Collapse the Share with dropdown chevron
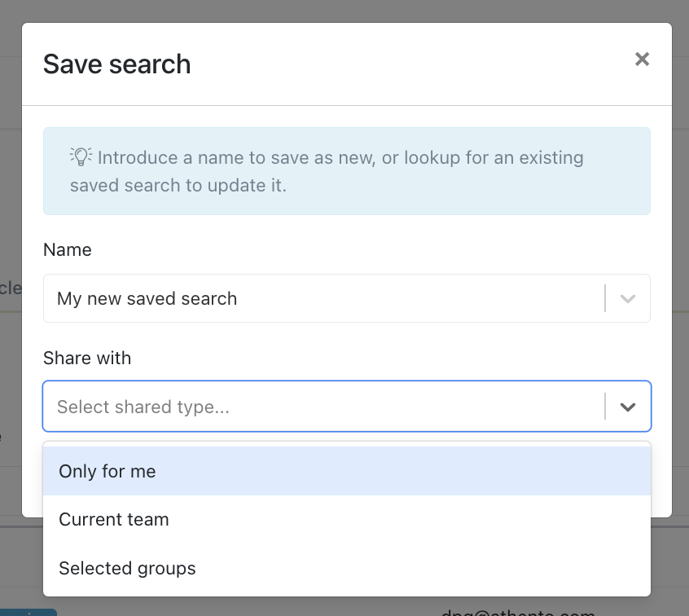Viewport: 689px width, 616px height. 627,407
